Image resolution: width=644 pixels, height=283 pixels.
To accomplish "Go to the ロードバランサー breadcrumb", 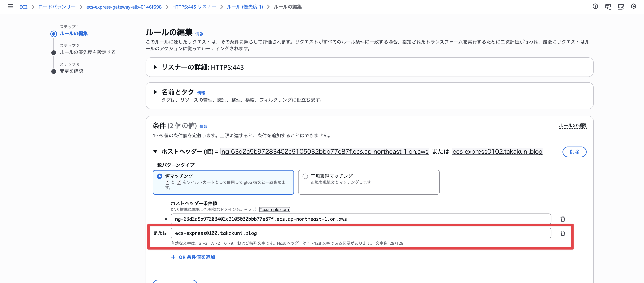I will [x=57, y=7].
